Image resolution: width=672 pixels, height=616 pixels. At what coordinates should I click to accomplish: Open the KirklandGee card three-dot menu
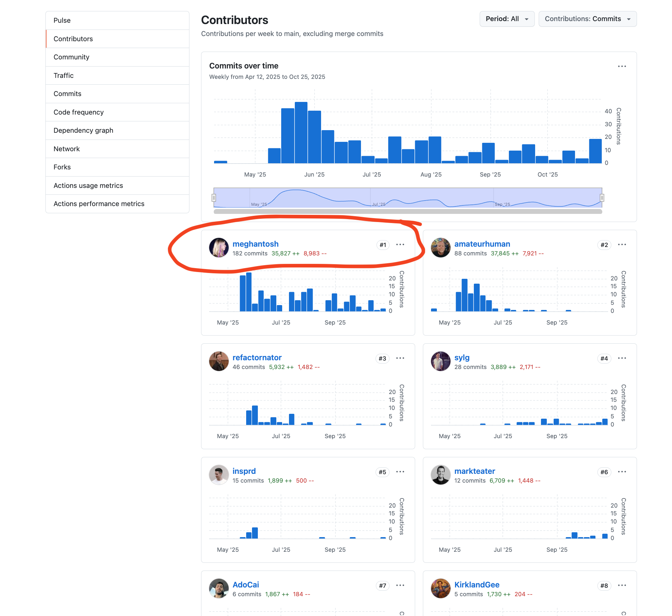(x=622, y=585)
